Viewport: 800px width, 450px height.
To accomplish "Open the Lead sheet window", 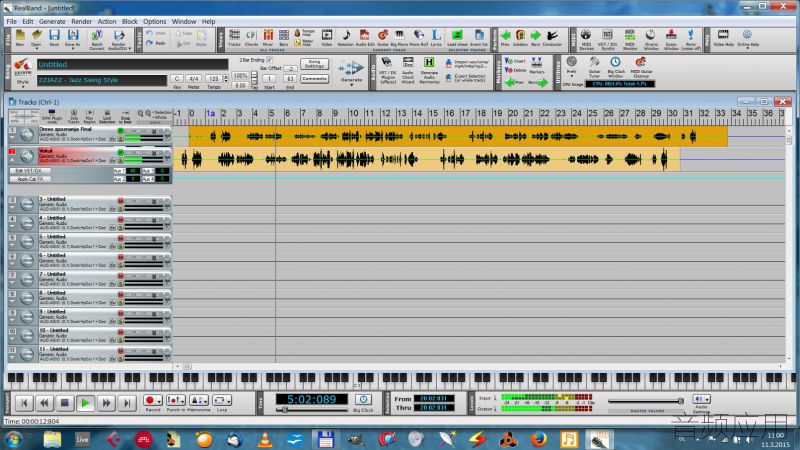I will (x=457, y=38).
